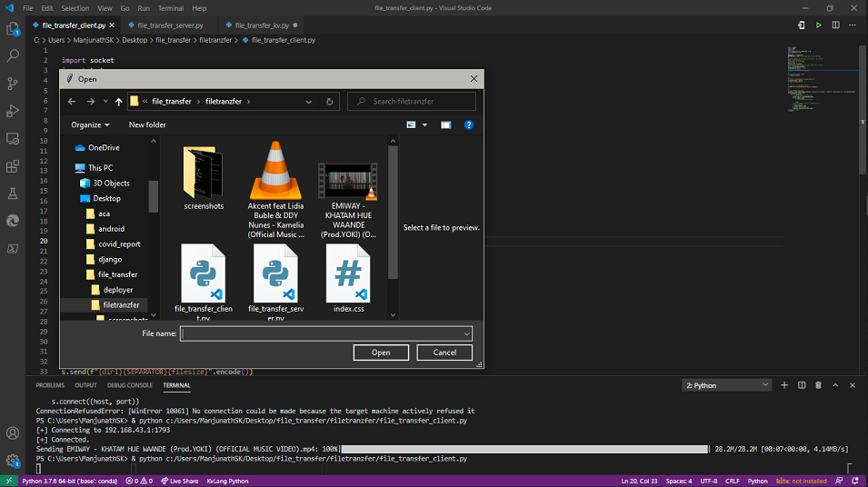
Task: Go forward in the Open dialog
Action: coord(90,102)
